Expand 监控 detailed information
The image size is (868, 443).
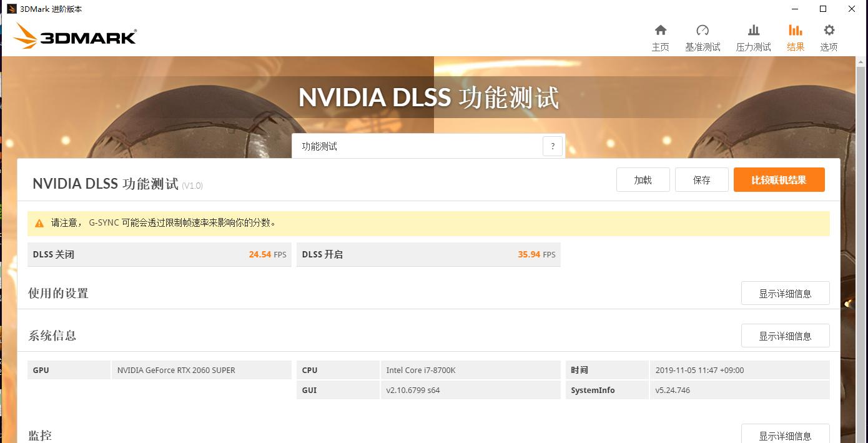785,435
